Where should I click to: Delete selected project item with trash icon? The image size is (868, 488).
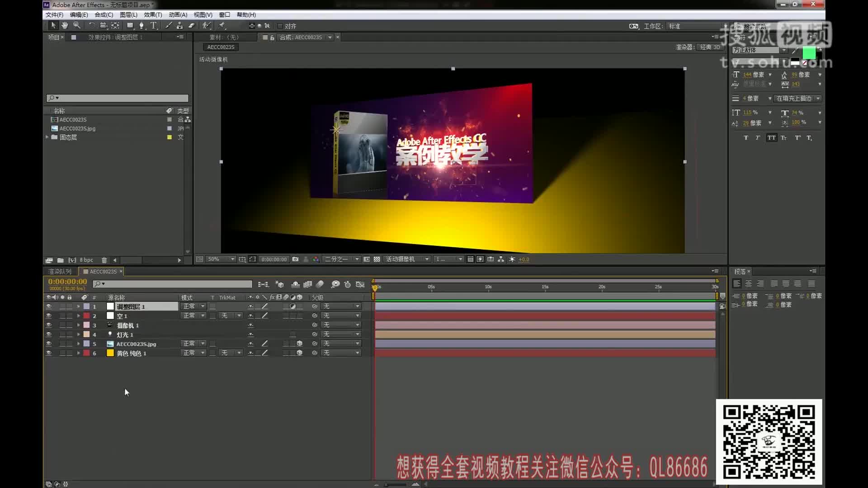pos(104,260)
